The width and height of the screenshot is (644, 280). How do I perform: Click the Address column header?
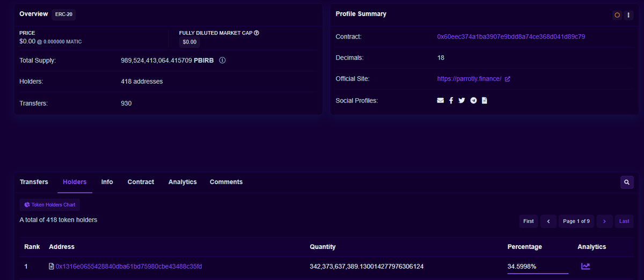click(62, 247)
